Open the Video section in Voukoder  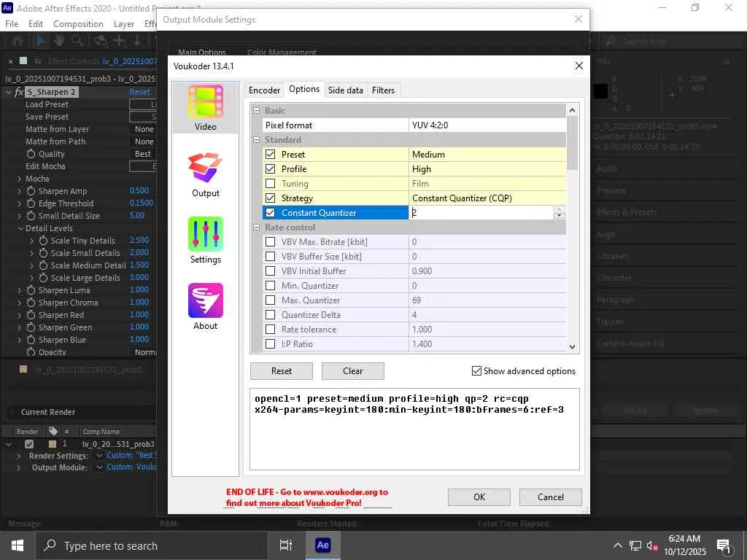click(205, 108)
